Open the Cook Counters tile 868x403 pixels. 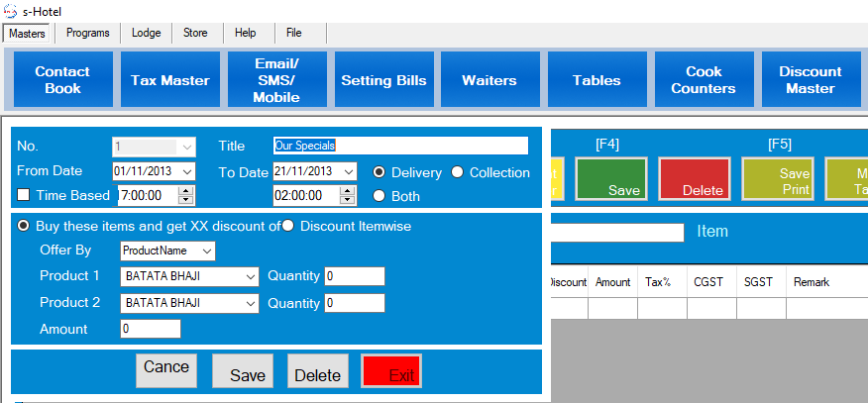tap(704, 80)
